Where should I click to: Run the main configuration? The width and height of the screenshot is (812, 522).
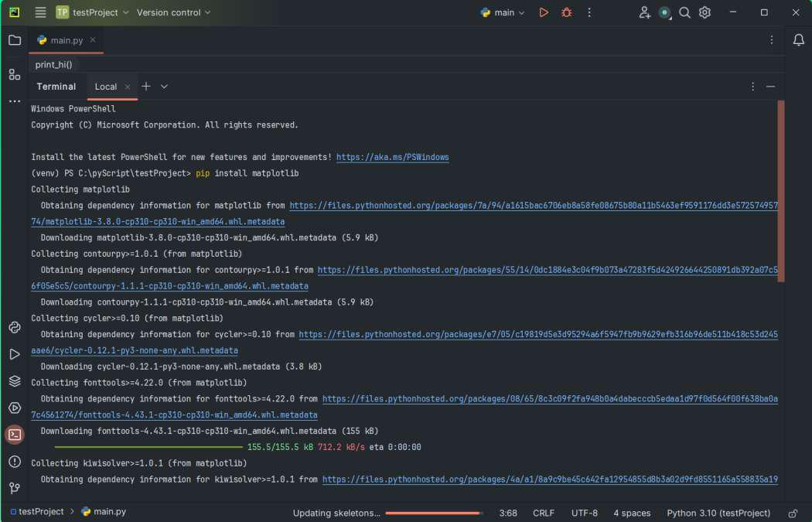(x=544, y=12)
